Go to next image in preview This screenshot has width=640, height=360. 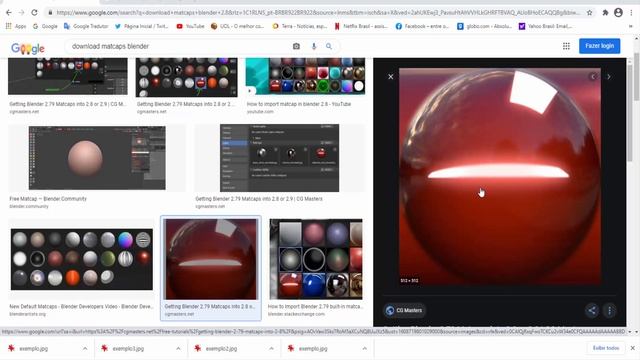(609, 77)
